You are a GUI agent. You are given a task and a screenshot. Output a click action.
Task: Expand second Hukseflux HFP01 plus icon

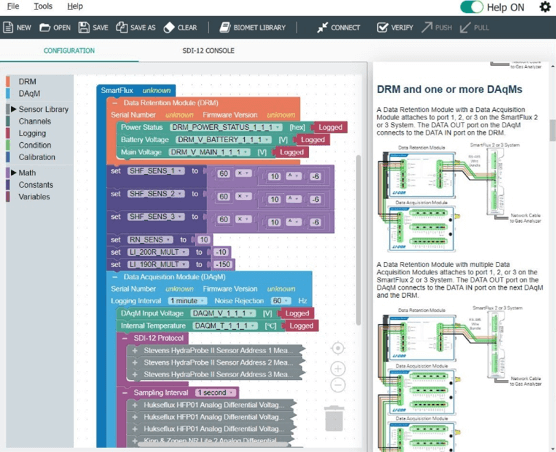[135, 417]
